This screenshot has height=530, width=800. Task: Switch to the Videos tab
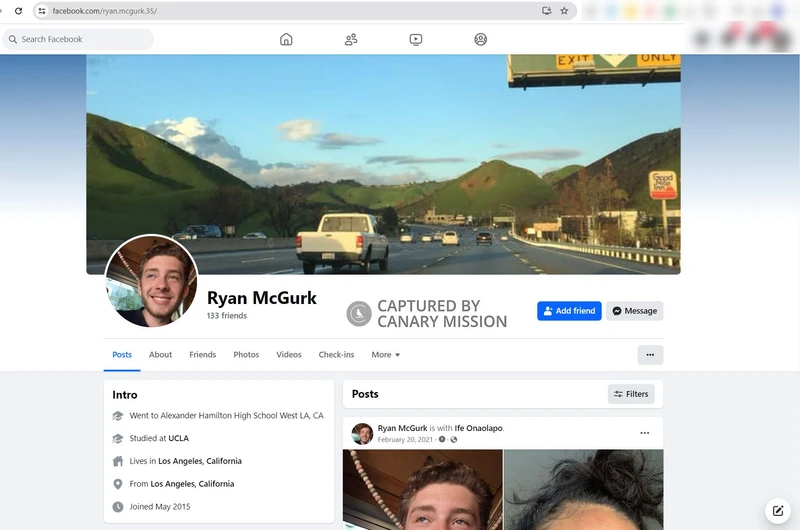tap(289, 355)
